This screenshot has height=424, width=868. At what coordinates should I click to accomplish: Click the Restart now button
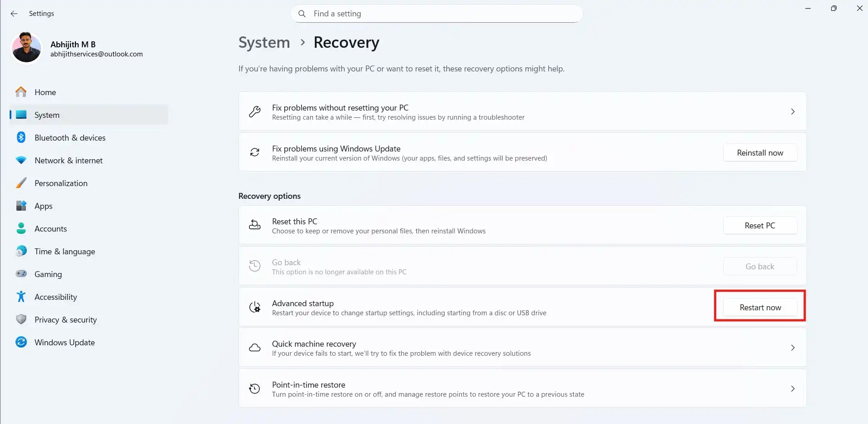760,307
